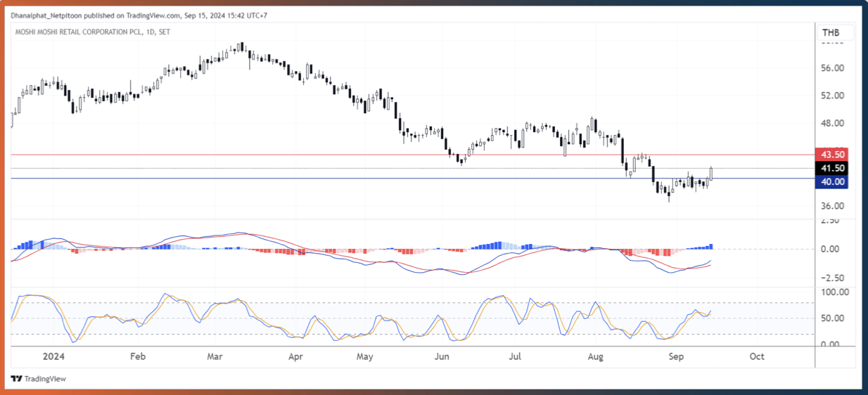Screen dimensions: 868x395
Task: Click the TradingView logo icon
Action: 17,379
